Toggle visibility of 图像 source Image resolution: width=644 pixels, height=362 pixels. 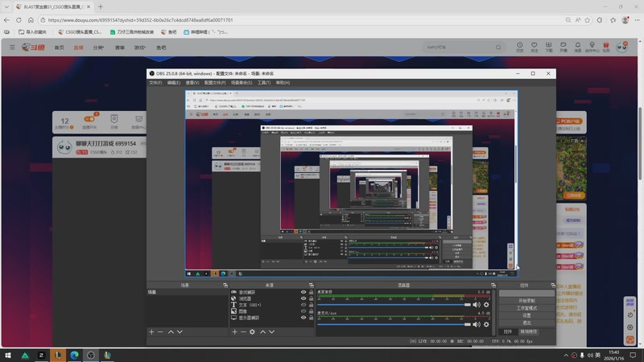click(x=303, y=311)
